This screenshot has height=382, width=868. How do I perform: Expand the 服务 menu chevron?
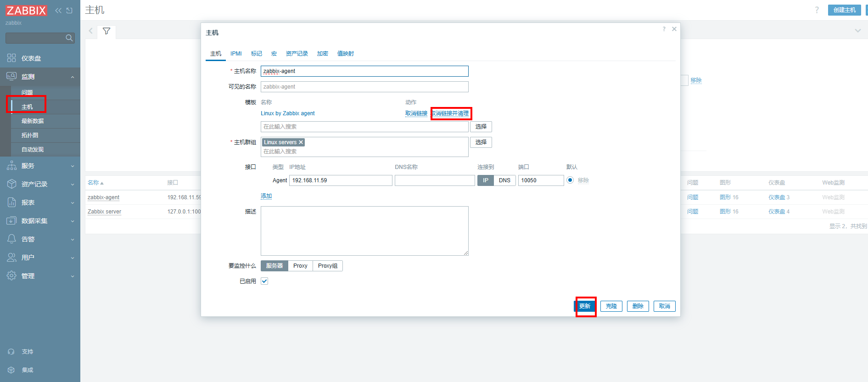click(73, 166)
